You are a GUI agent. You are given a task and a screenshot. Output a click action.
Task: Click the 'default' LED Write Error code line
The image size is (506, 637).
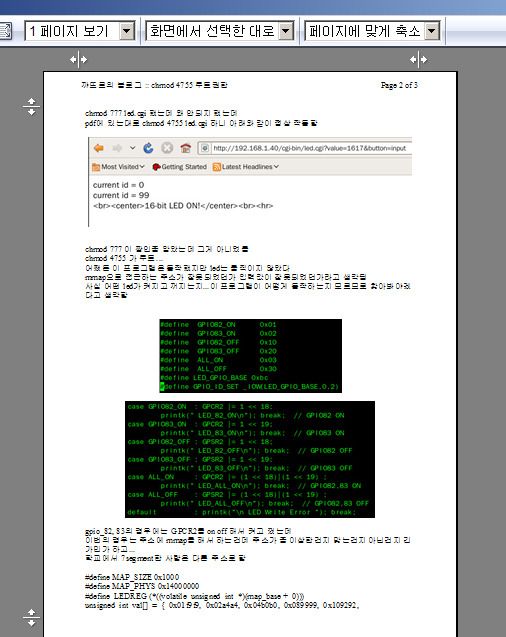point(242,512)
